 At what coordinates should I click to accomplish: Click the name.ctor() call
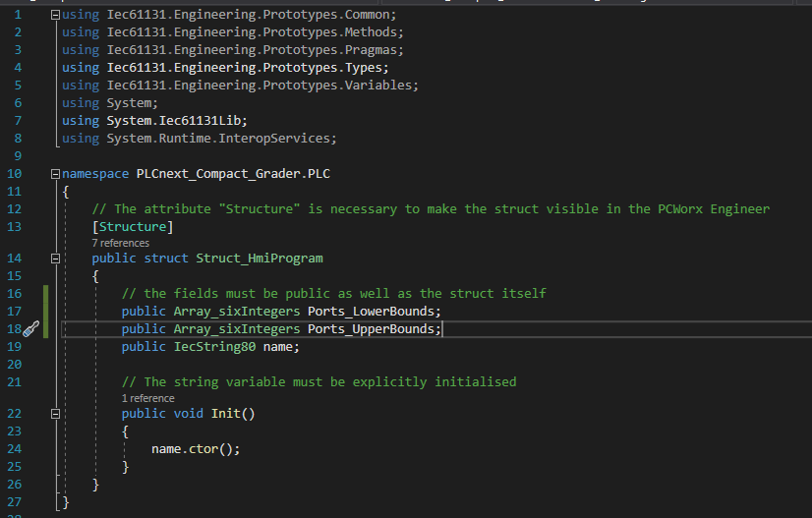196,448
